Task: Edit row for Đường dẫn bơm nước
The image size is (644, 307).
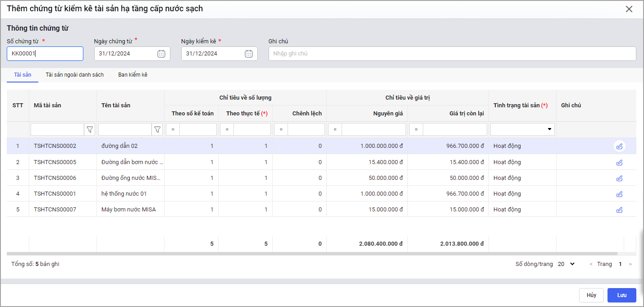Action: (x=619, y=162)
